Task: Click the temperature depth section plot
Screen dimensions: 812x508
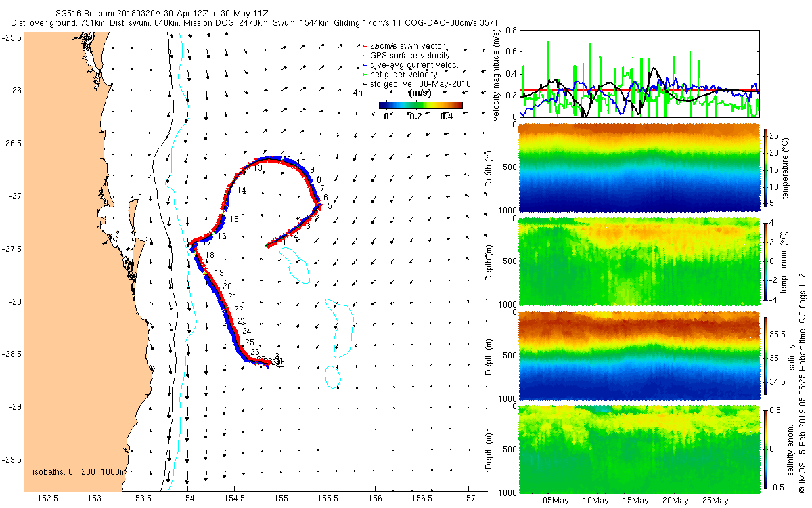Action: (639, 169)
